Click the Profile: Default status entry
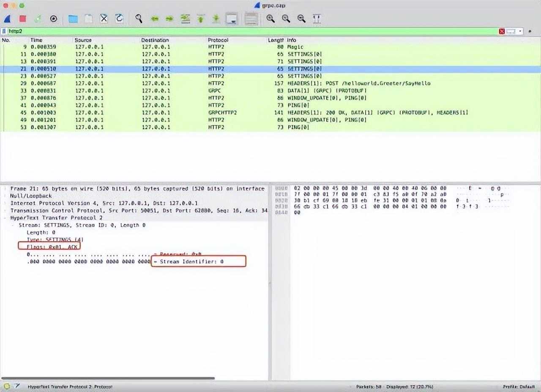This screenshot has width=541, height=392. click(520, 387)
